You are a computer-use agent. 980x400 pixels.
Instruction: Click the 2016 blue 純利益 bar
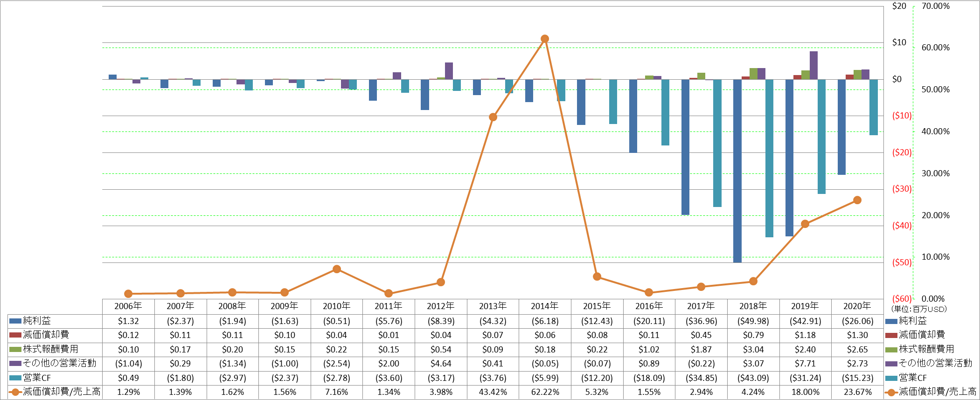pyautogui.click(x=633, y=116)
